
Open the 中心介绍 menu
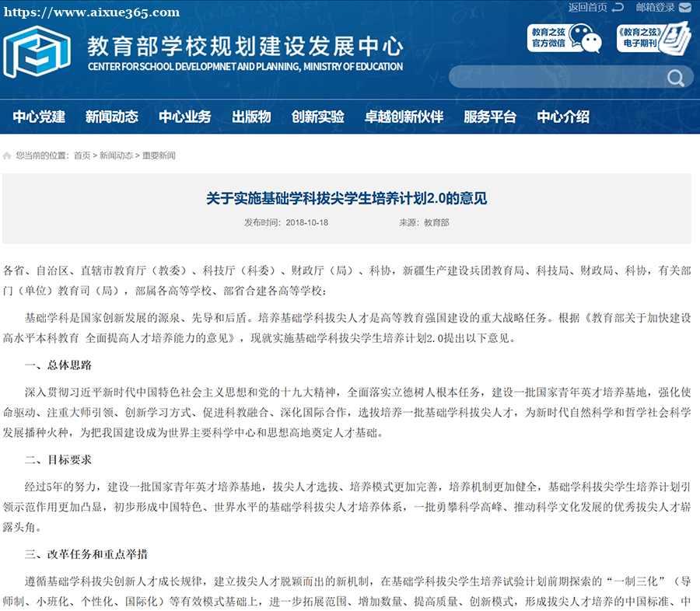(x=563, y=117)
